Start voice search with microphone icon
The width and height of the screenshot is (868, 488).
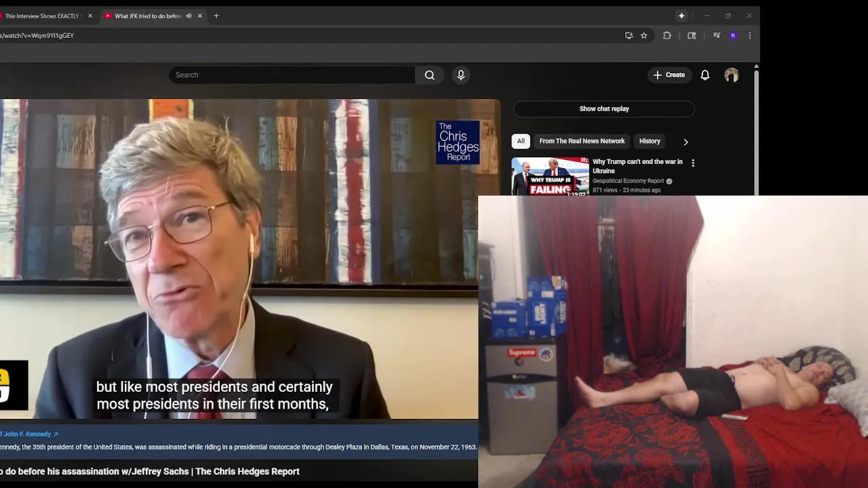pyautogui.click(x=461, y=75)
